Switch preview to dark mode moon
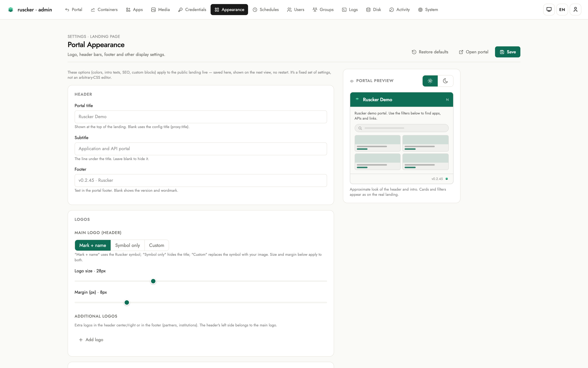This screenshot has height=368, width=588. (x=445, y=81)
